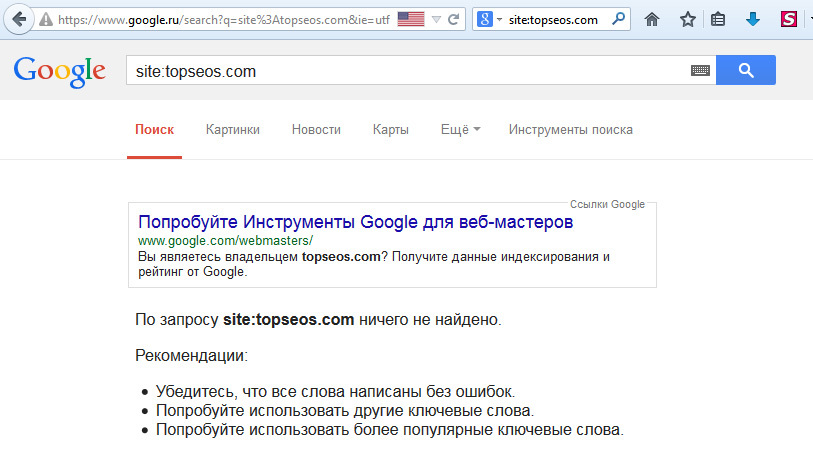This screenshot has height=458, width=813.
Task: Open the bookmarks list icon
Action: click(718, 20)
